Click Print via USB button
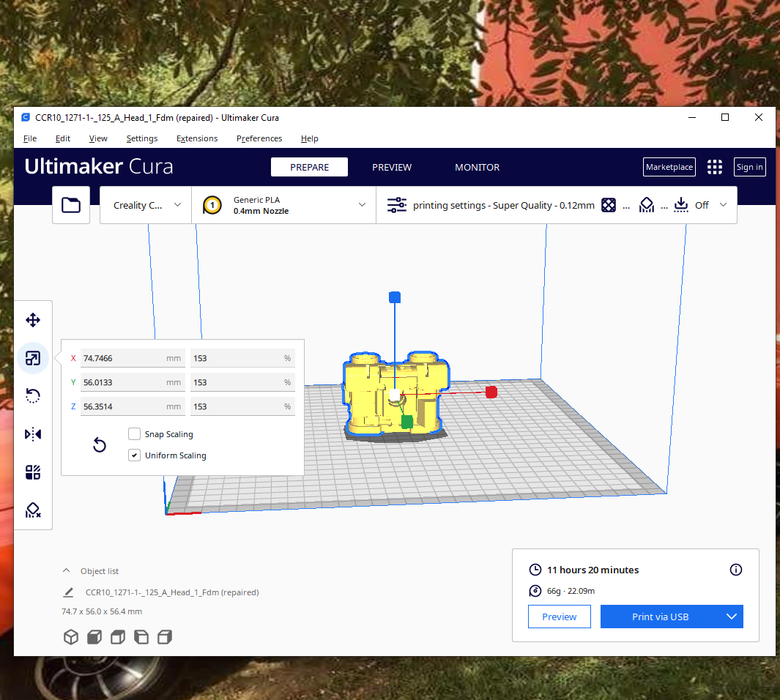Viewport: 780px width, 700px height. pyautogui.click(x=660, y=617)
